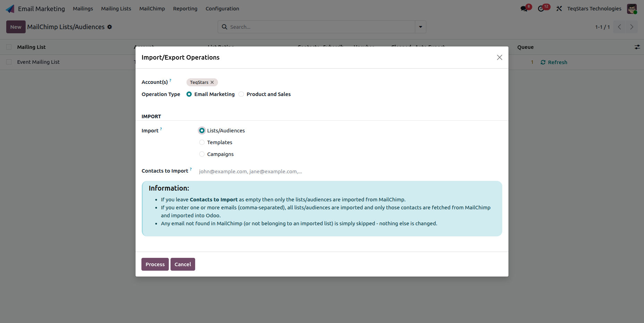
Task: Open the Mailing Lists menu
Action: point(116,9)
